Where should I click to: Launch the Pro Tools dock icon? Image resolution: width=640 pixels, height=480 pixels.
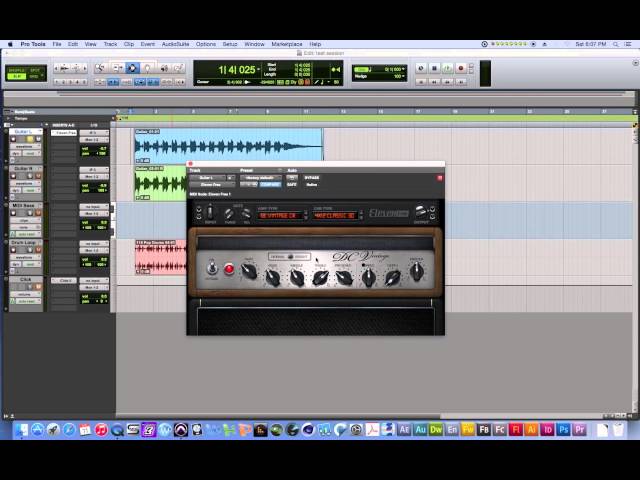(x=181, y=429)
